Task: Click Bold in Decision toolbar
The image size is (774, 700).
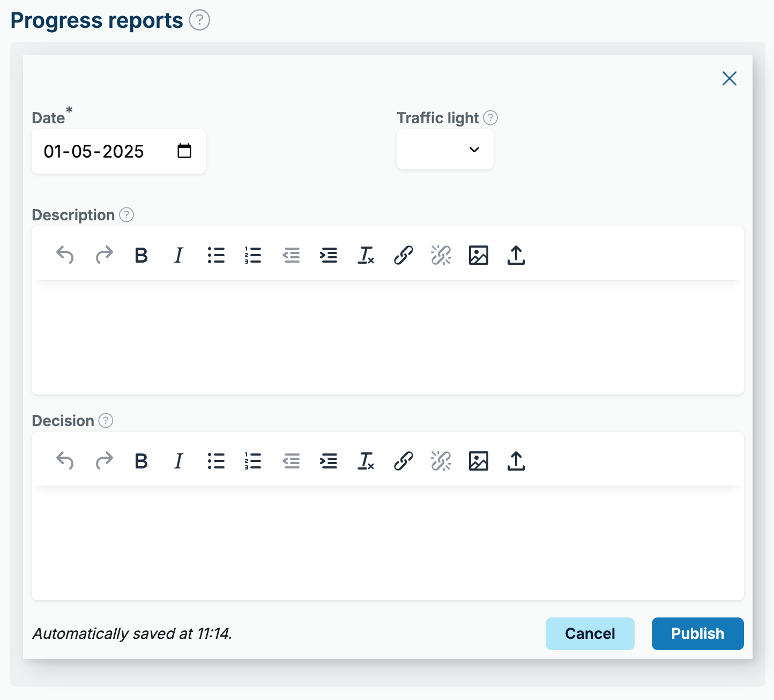Action: [141, 461]
